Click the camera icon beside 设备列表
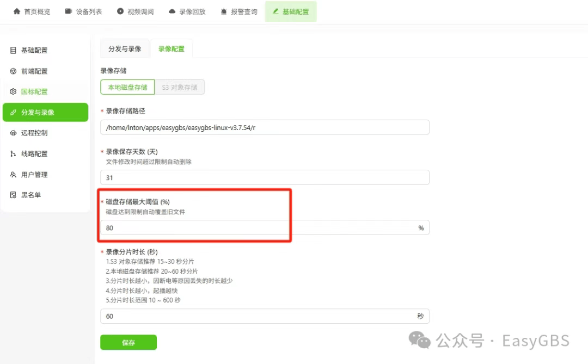 tap(69, 11)
